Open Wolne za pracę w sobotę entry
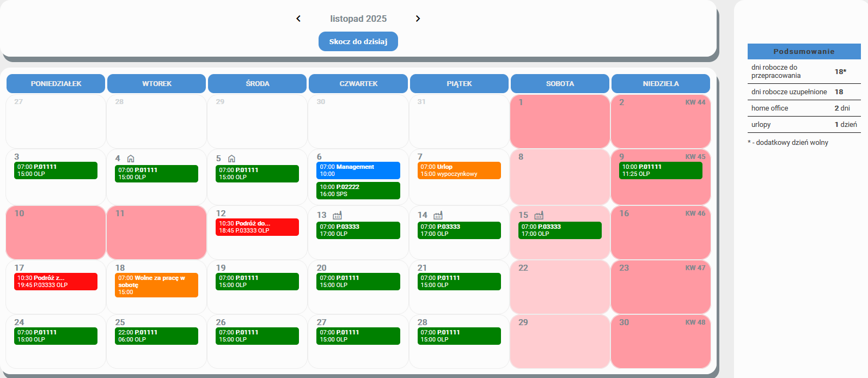Screen dimensions: 868x378 156,285
